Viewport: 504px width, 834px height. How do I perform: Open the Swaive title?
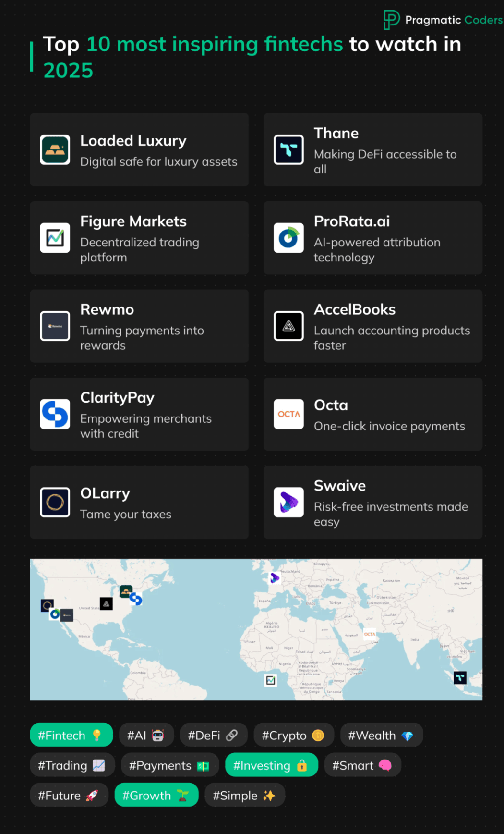point(340,486)
